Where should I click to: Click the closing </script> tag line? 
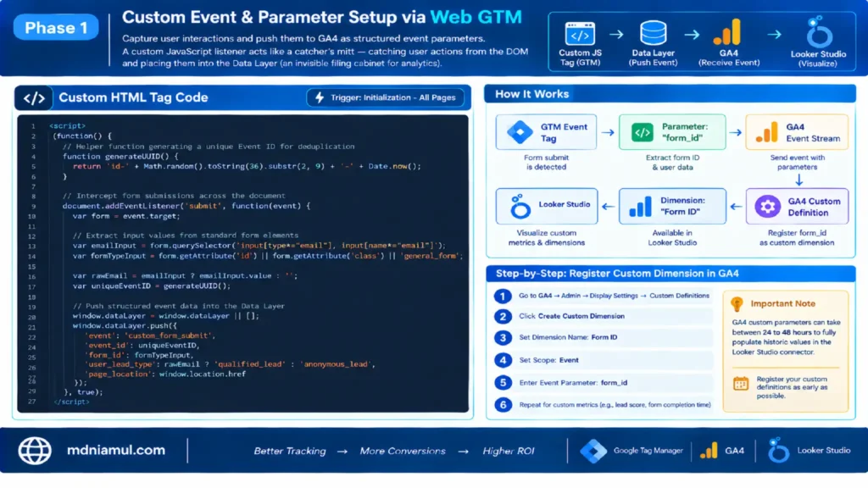(x=71, y=402)
